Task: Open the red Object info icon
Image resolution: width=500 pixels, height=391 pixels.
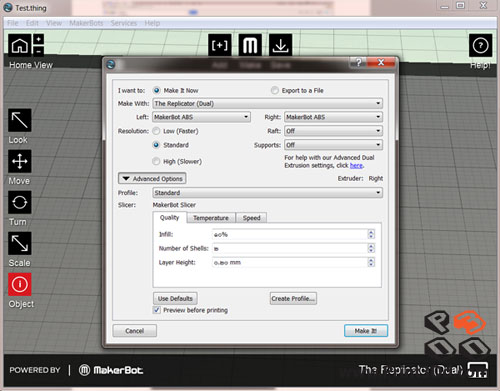Action: (x=20, y=284)
